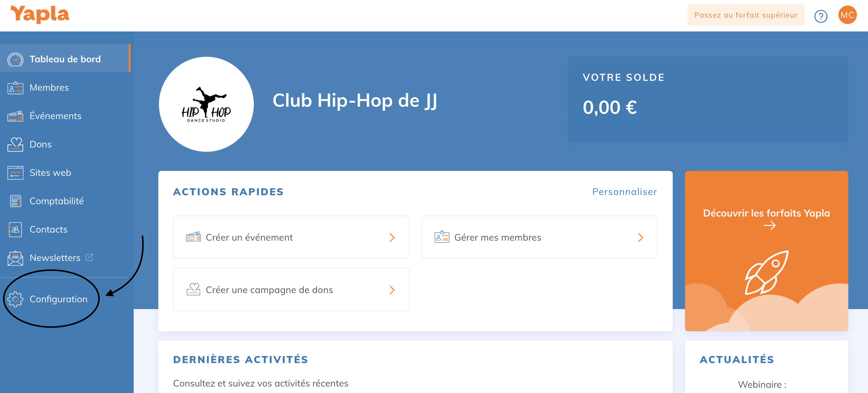Click the Personnaliser link

point(624,192)
